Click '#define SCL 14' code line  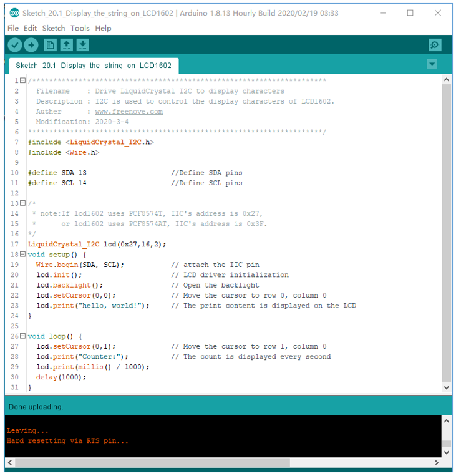point(57,183)
